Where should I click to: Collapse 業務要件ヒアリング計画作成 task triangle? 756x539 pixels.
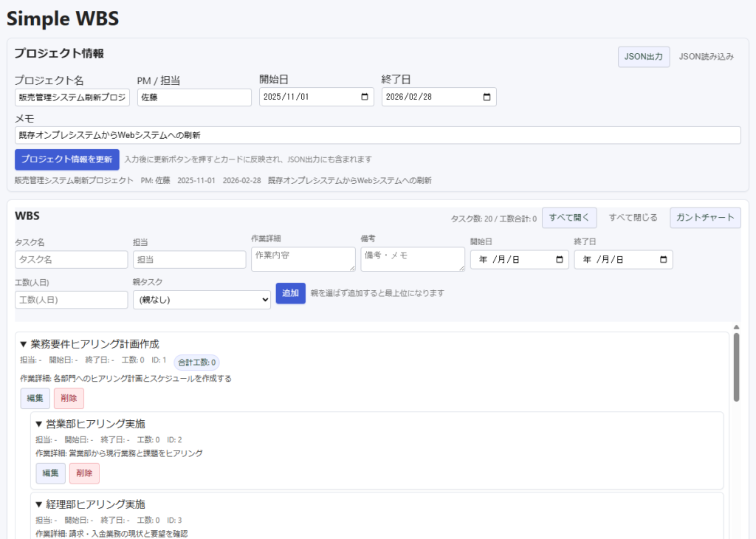(x=24, y=344)
